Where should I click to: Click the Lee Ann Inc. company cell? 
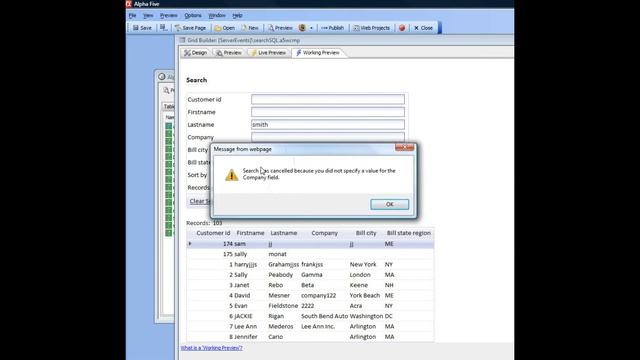pyautogui.click(x=318, y=326)
